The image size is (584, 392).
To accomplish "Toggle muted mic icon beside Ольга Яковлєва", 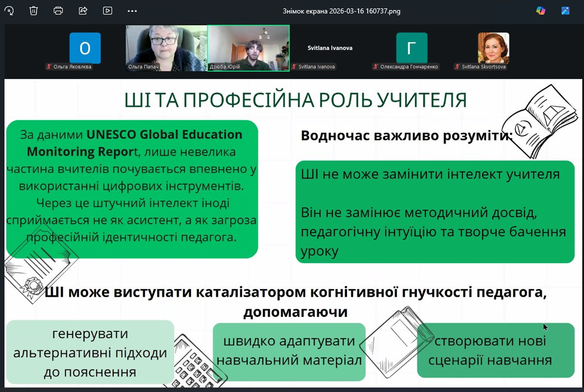I will pos(49,67).
